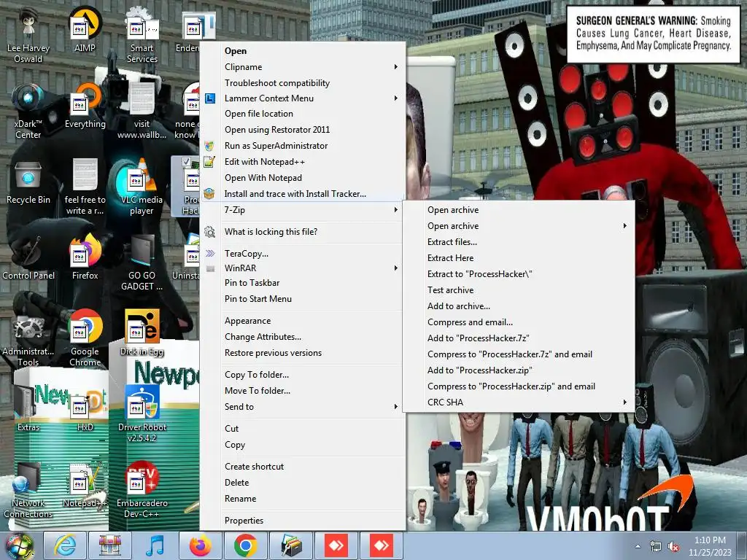This screenshot has height=560, width=747.
Task: Choose TeraCopy... from the menu
Action: [x=303, y=254]
